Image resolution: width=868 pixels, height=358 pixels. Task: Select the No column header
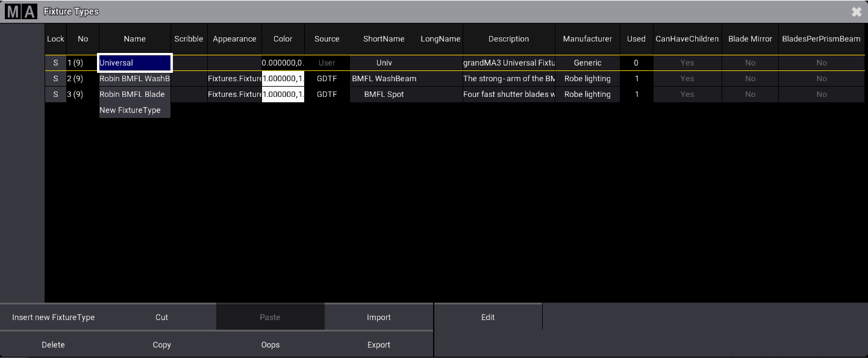[83, 39]
